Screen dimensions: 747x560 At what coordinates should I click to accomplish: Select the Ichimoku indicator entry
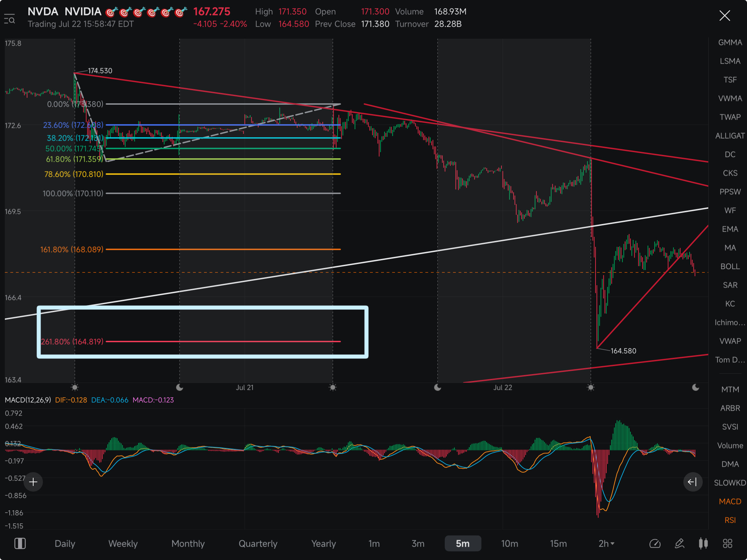730,323
